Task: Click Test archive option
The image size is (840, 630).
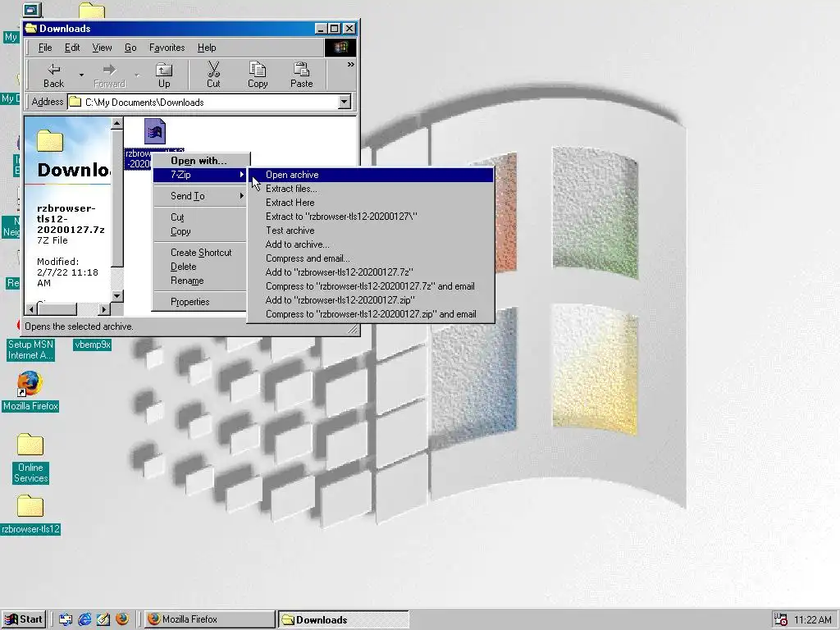Action: [x=371, y=231]
